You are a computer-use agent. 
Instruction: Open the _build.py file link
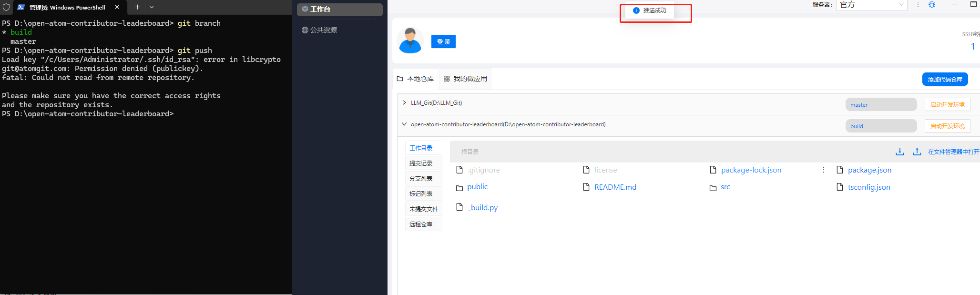click(482, 207)
